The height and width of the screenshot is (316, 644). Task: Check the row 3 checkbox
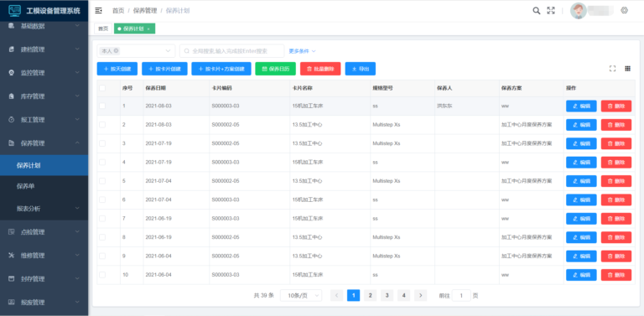point(102,143)
